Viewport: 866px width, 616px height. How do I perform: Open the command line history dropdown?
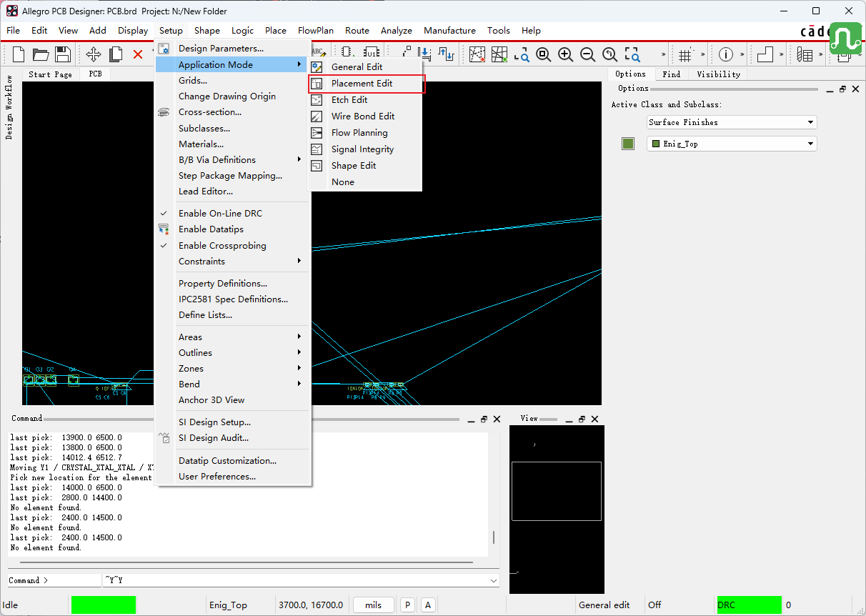pyautogui.click(x=493, y=581)
